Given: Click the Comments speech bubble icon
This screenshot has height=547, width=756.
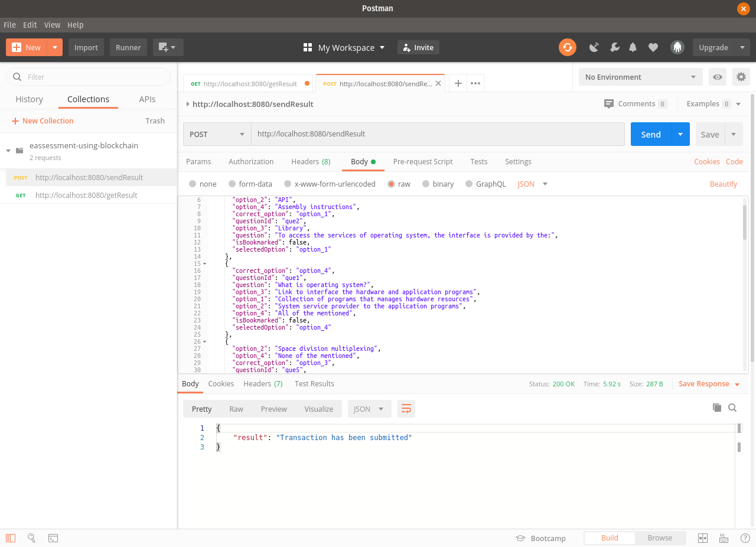Looking at the screenshot, I should 609,103.
